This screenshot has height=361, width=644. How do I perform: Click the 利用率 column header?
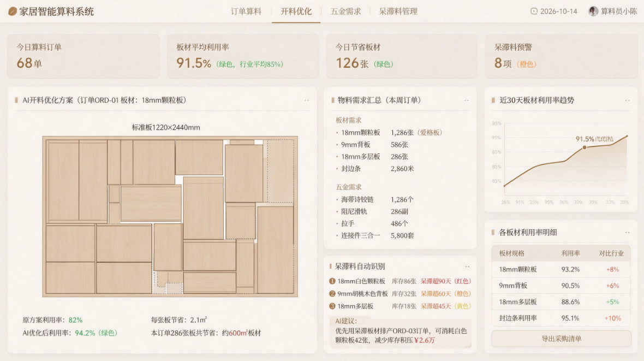pos(570,253)
